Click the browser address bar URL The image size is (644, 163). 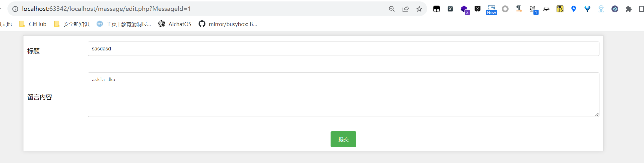(x=106, y=9)
